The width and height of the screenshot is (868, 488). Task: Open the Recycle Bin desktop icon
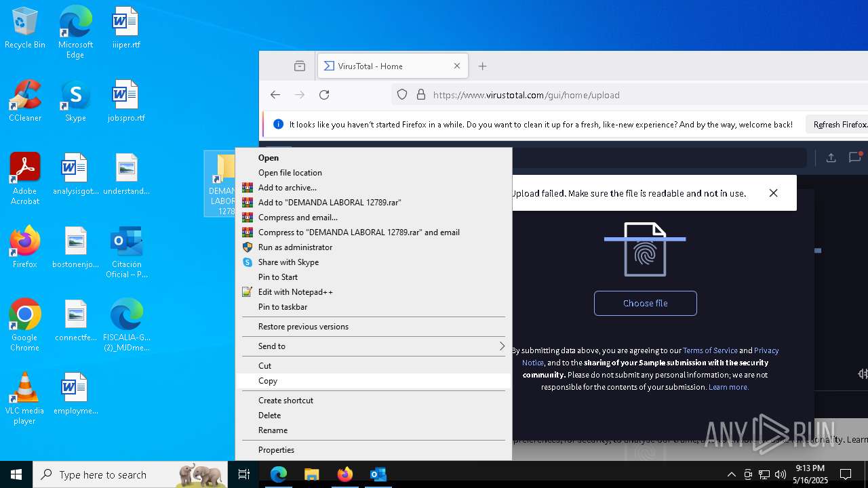click(x=25, y=28)
